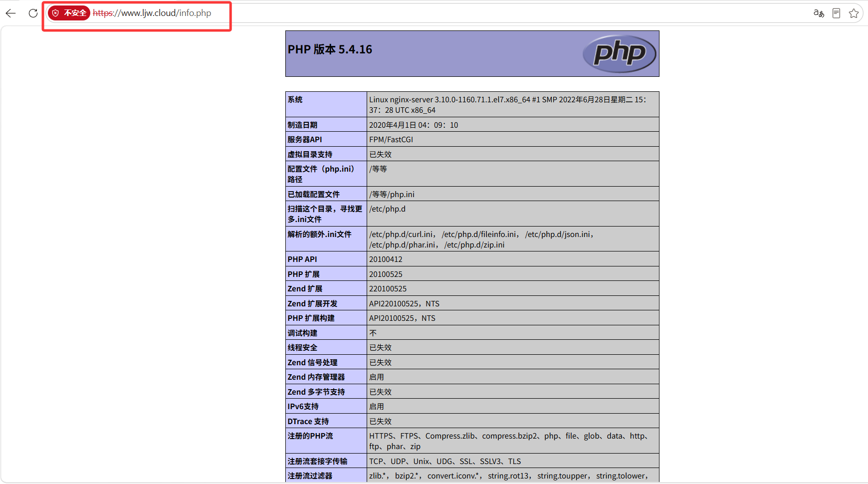Select the 调试构建 row label
The width and height of the screenshot is (868, 484).
(x=302, y=333)
